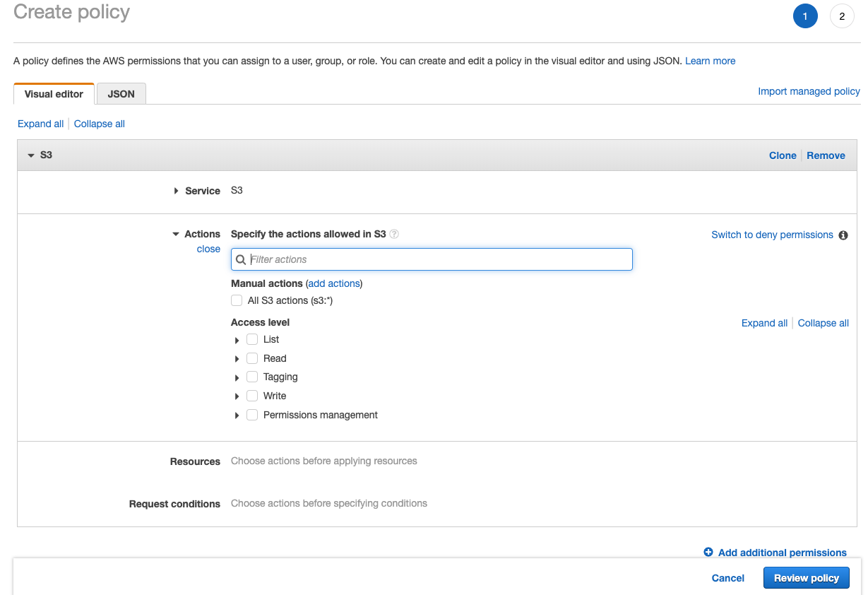Screen dimensions: 868x595
Task: Click the S3 value beside Service
Action: tap(237, 190)
